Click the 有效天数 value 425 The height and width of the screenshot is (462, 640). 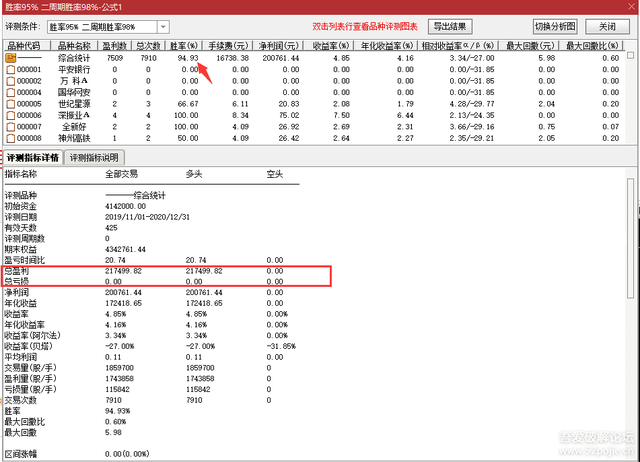111,228
